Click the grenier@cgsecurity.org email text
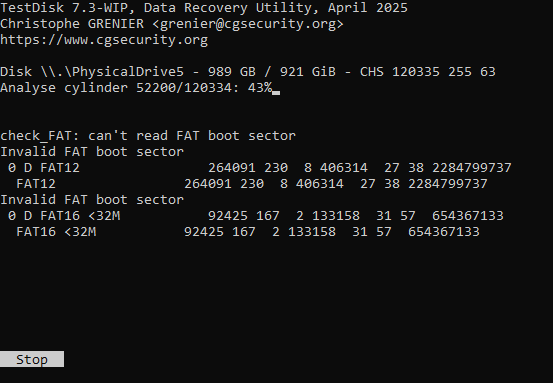The height and width of the screenshot is (383, 553). [248, 24]
